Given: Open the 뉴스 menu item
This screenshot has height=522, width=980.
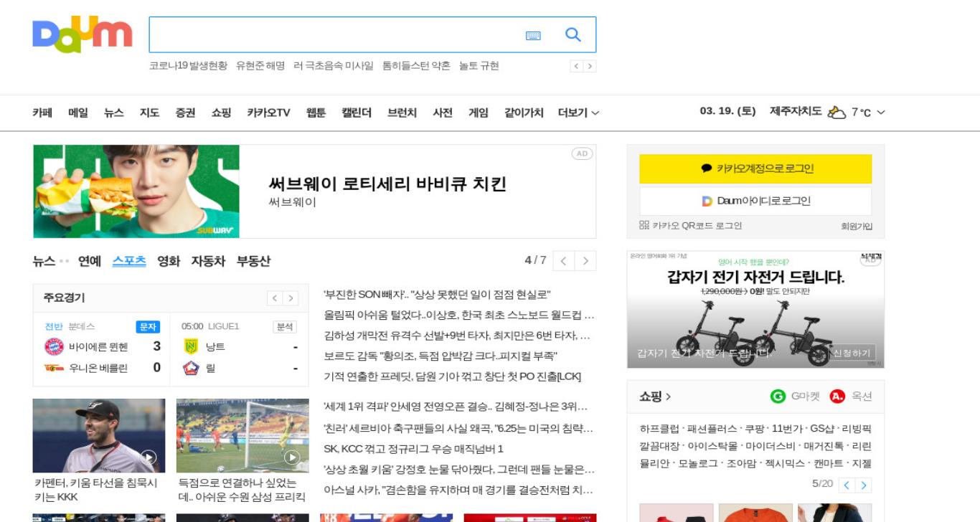Looking at the screenshot, I should point(114,113).
